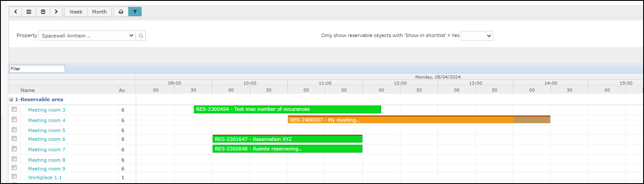Screen dimensions: 644x184
Task: Open the Meeting room 8 link
Action: pyautogui.click(x=47, y=160)
